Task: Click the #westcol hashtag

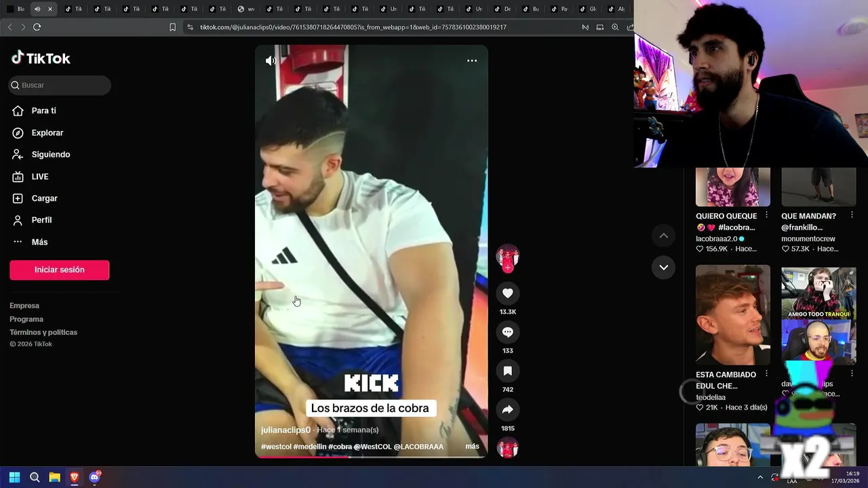Action: point(276,447)
